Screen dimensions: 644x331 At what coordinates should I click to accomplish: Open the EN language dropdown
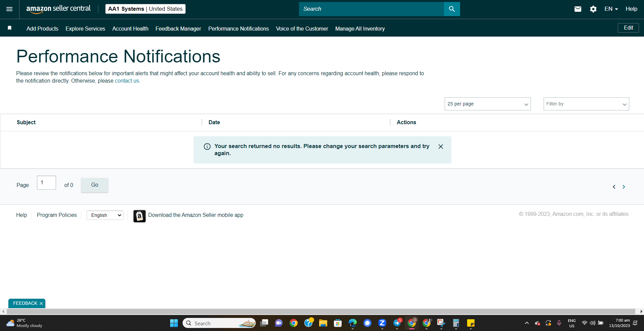(611, 9)
